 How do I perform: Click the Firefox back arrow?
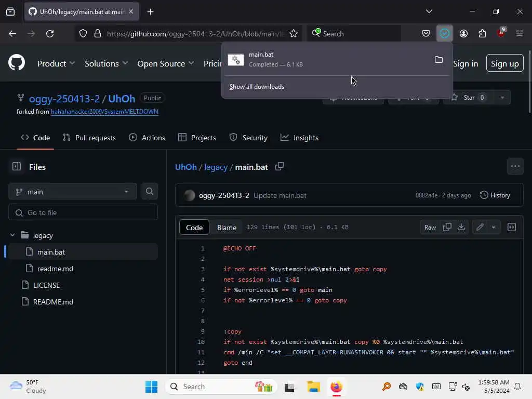[x=12, y=34]
